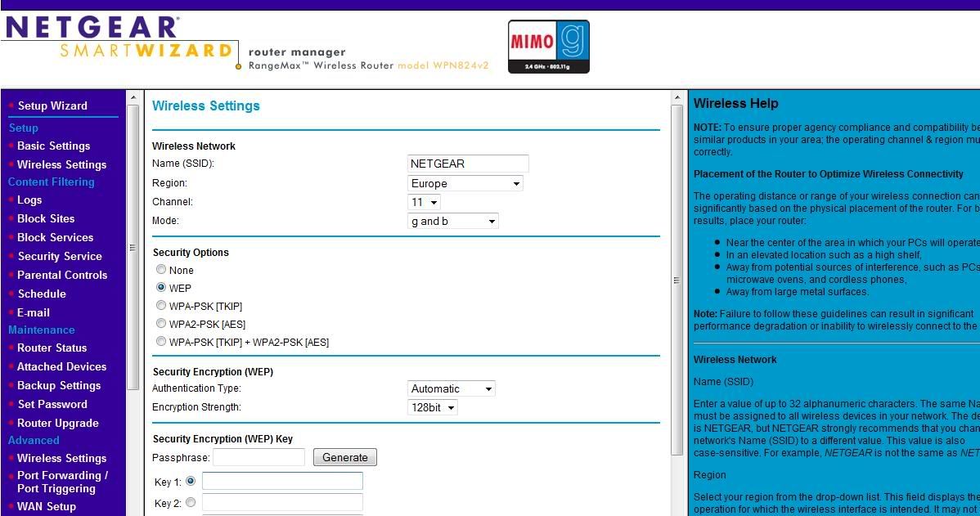Click the "Wireless Help" heading

(x=735, y=104)
